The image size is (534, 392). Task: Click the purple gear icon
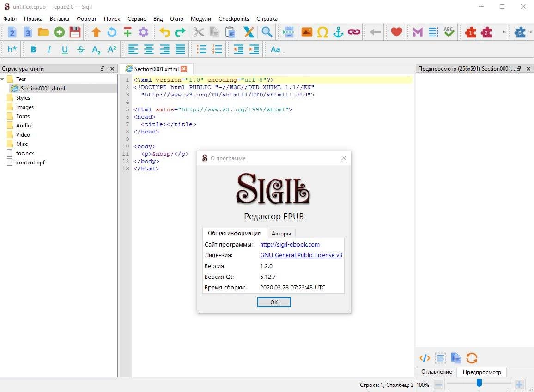143,32
